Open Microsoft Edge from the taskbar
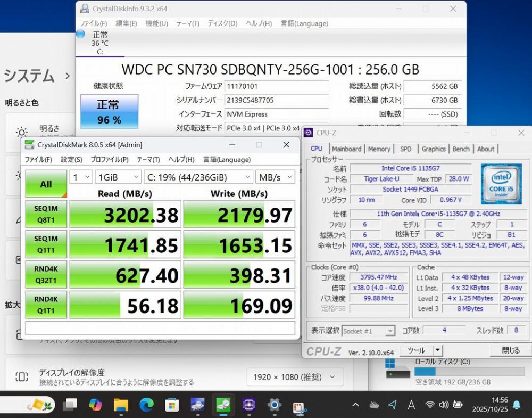The image size is (532, 418). [146, 405]
